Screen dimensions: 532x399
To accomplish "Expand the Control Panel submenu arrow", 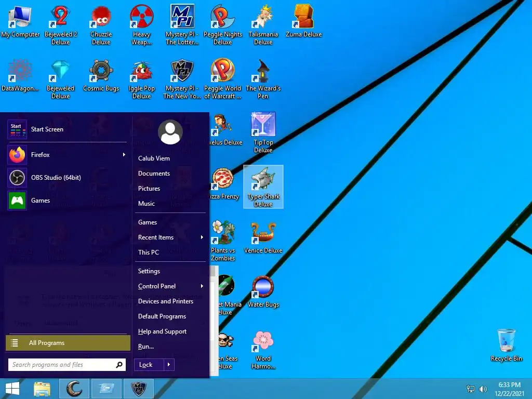I will [202, 286].
